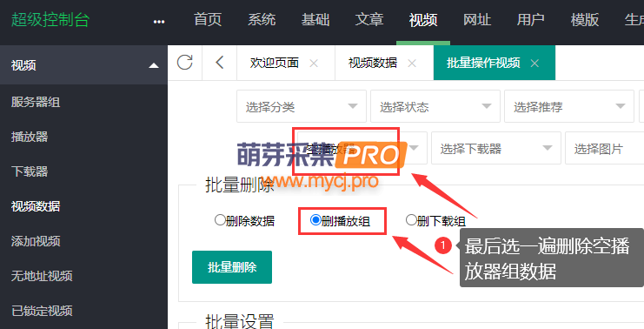This screenshot has height=329, width=644.
Task: Click the back arrow beside tabs
Action: tap(219, 63)
